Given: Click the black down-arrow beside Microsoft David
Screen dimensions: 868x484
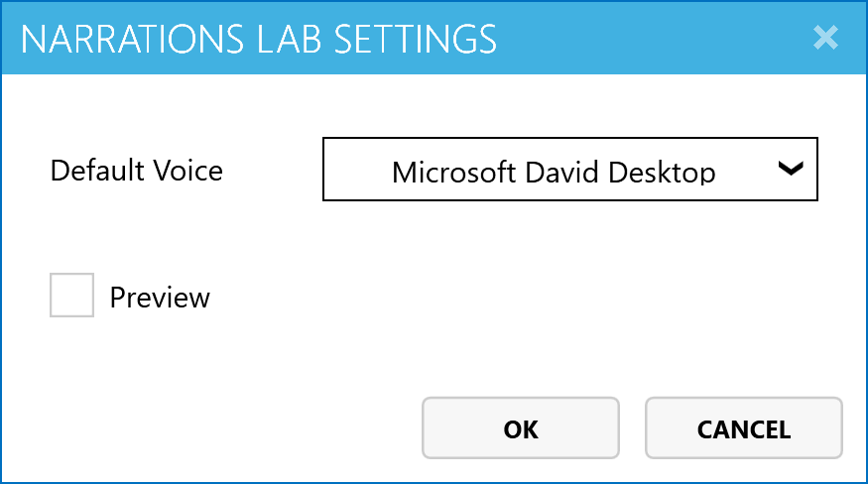Looking at the screenshot, I should (791, 170).
